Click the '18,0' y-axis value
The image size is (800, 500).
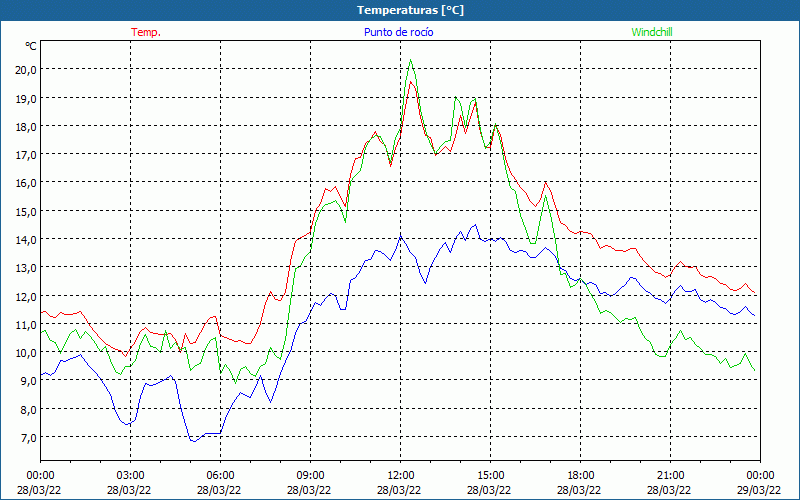(26, 127)
